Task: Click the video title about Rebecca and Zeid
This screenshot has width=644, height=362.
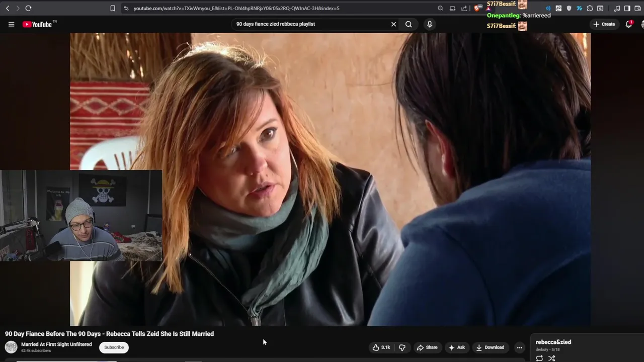Action: coord(110,334)
